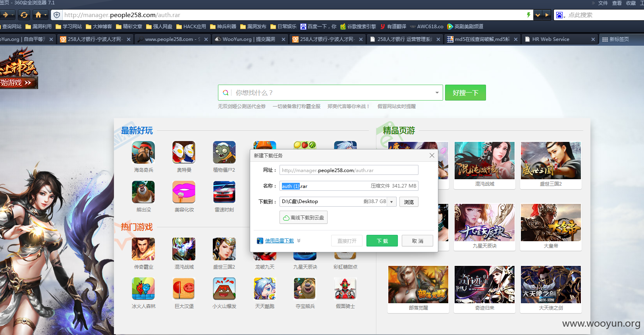Click the browser forward arrow button
Image resolution: width=644 pixels, height=335 pixels.
pos(5,15)
